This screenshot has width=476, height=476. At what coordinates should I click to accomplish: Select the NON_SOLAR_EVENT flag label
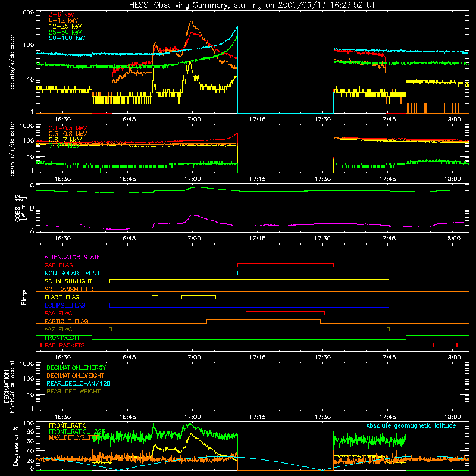[x=72, y=273]
